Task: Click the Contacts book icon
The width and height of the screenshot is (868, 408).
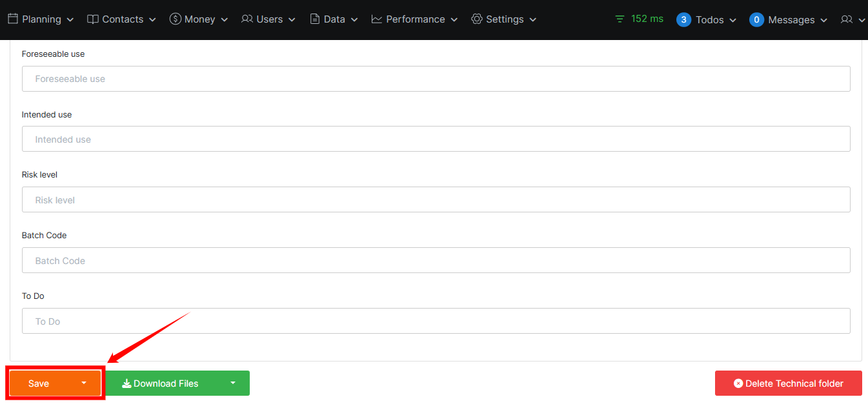Action: pos(93,19)
